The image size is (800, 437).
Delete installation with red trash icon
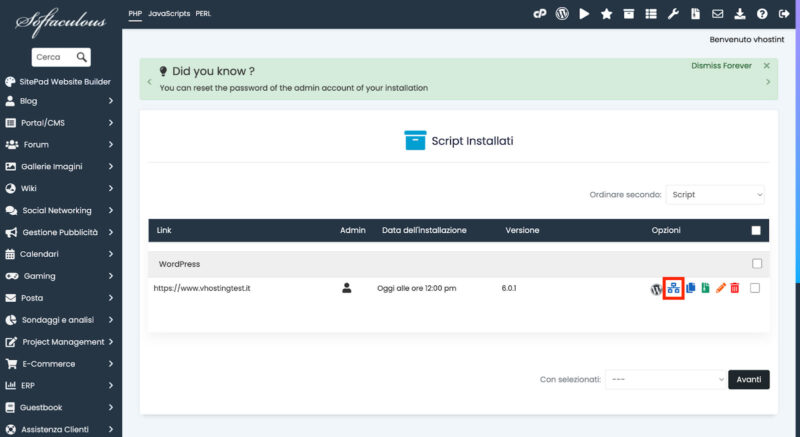coord(735,288)
